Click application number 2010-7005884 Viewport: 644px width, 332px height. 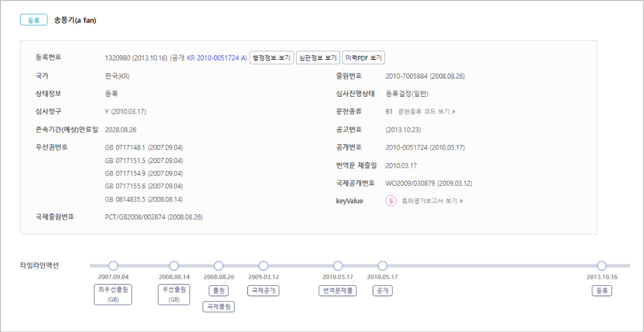click(425, 76)
